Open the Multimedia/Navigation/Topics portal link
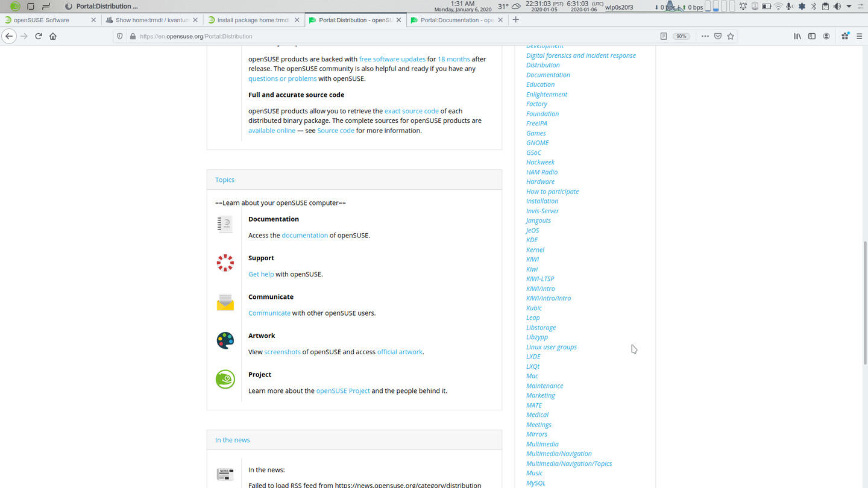Viewport: 868px width, 488px height. [x=569, y=463]
